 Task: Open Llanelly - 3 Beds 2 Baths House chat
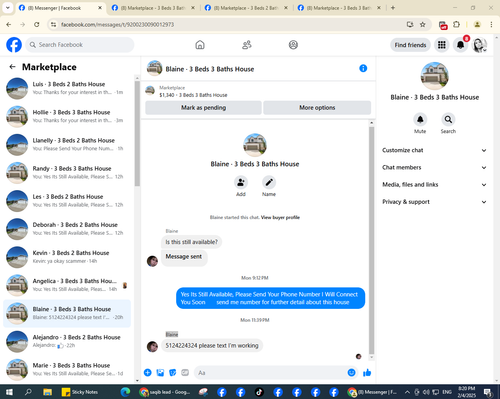pos(67,144)
